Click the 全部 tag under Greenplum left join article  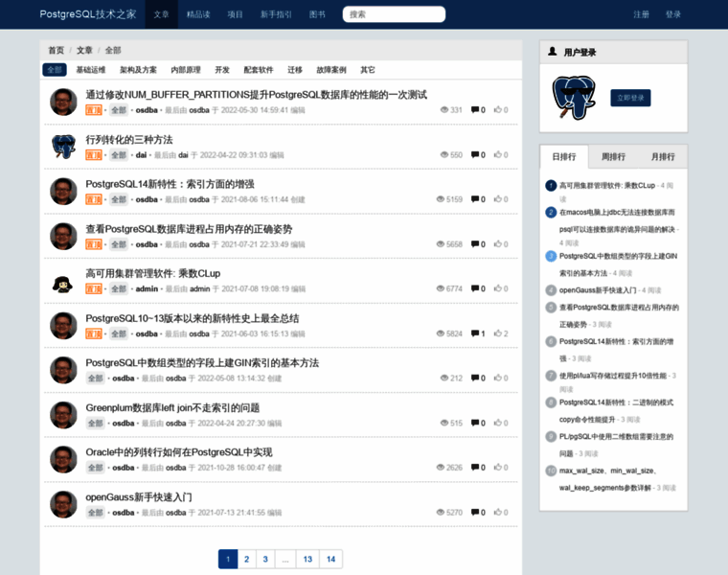pyautogui.click(x=96, y=424)
